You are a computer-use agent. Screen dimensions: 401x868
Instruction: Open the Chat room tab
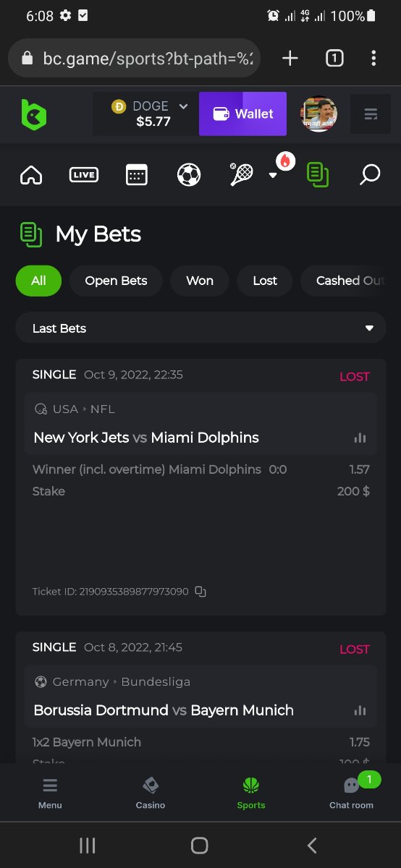point(352,792)
